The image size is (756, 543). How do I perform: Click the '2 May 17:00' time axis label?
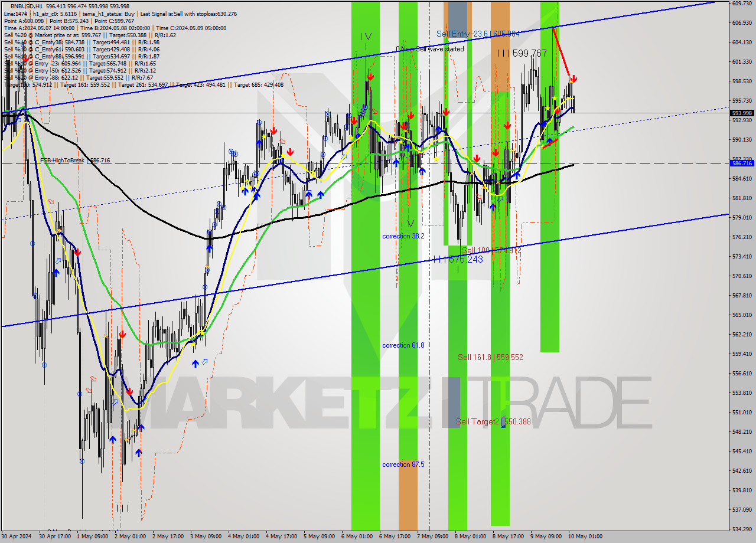click(168, 537)
